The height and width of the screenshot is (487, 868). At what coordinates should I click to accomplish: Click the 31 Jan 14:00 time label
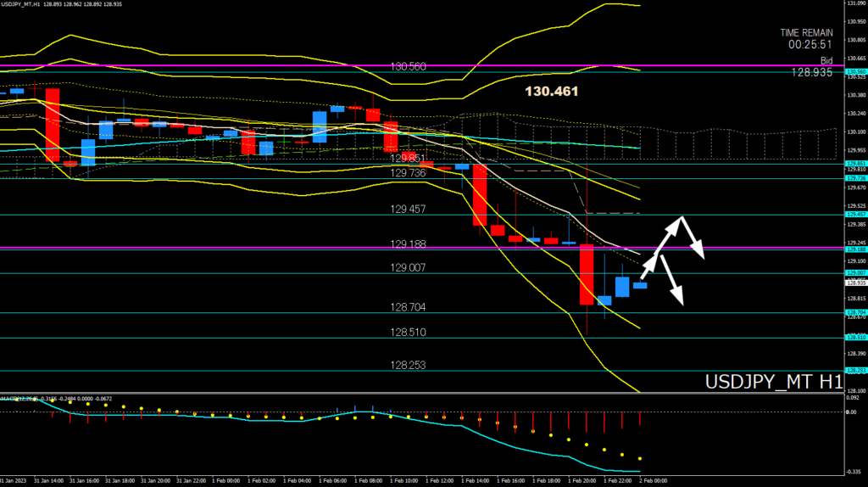point(48,481)
